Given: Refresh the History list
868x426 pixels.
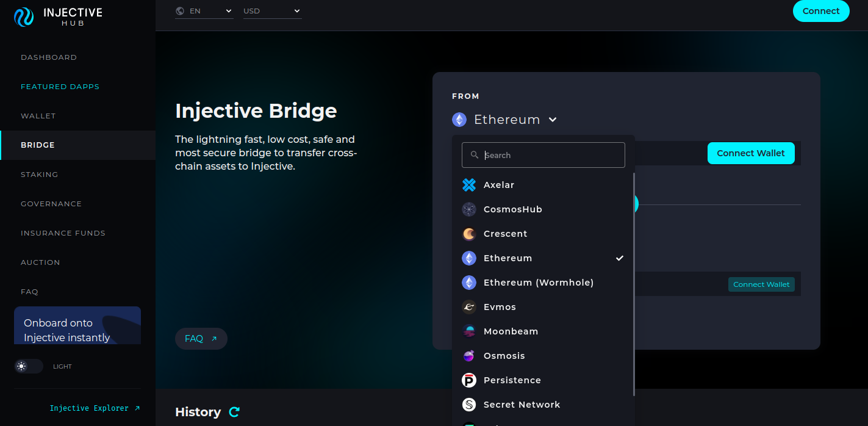Looking at the screenshot, I should 234,412.
